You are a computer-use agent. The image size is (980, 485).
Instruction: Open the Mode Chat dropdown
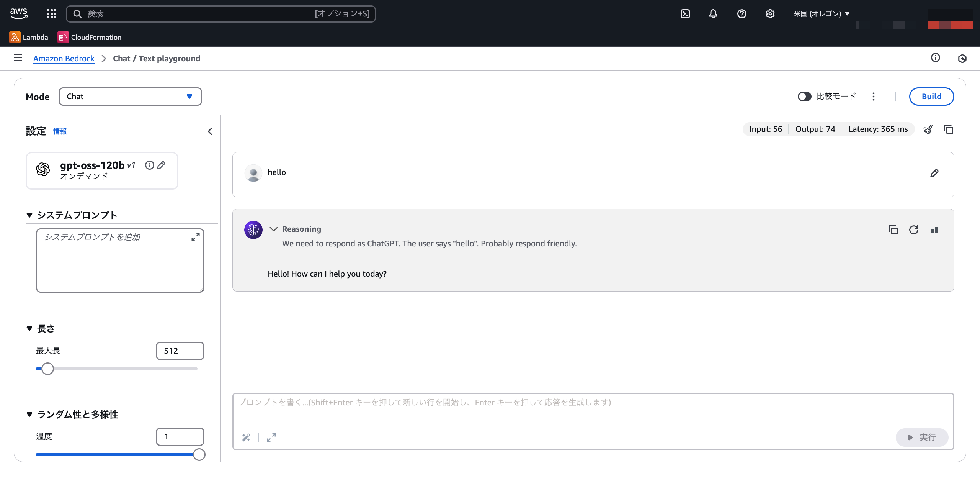coord(130,97)
